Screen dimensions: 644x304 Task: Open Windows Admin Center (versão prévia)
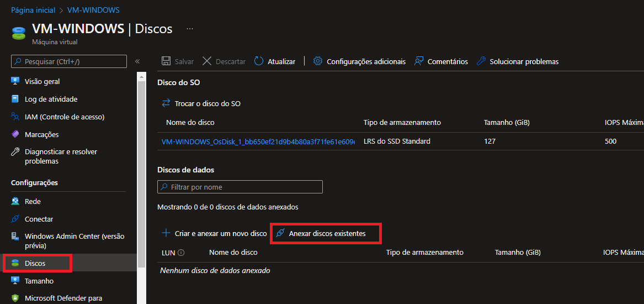click(x=74, y=241)
